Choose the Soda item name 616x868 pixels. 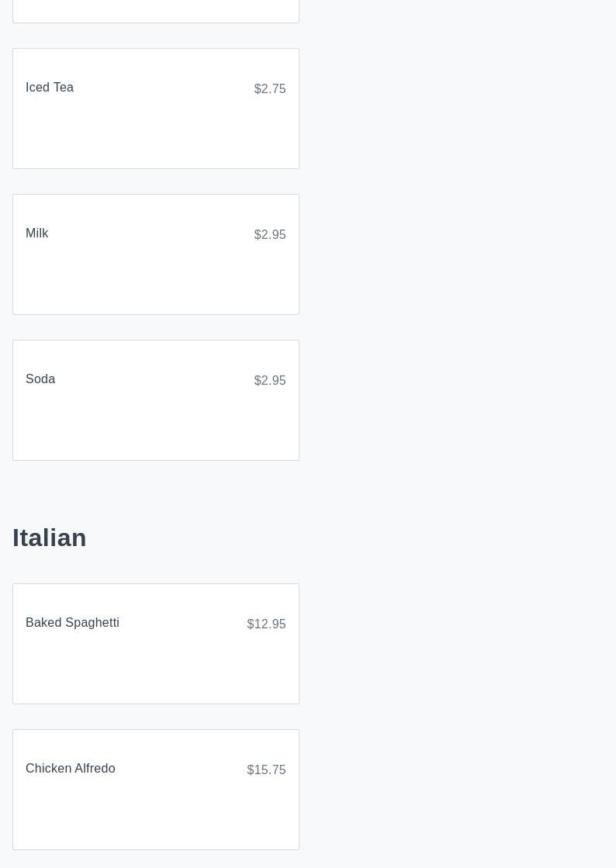point(40,379)
